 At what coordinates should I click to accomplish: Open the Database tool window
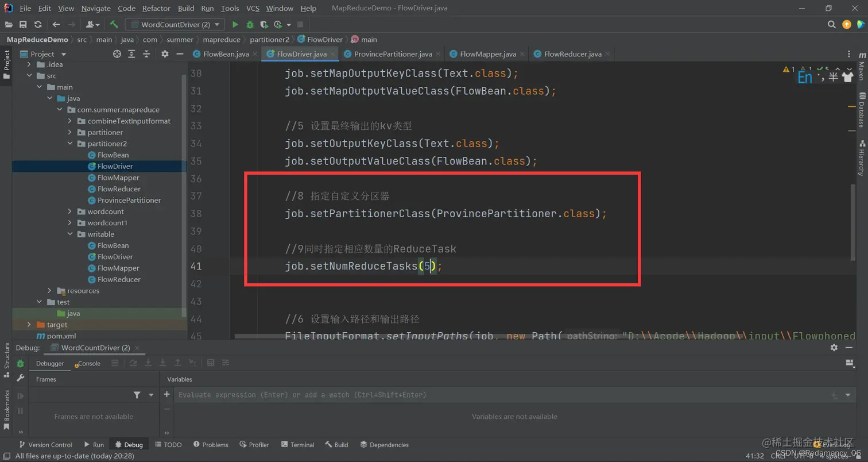[x=862, y=110]
